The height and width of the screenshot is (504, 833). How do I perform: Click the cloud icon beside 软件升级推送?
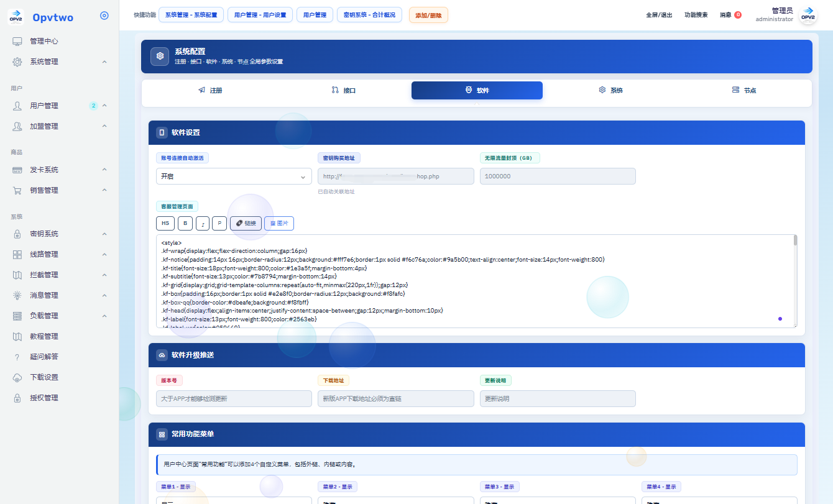(x=162, y=355)
